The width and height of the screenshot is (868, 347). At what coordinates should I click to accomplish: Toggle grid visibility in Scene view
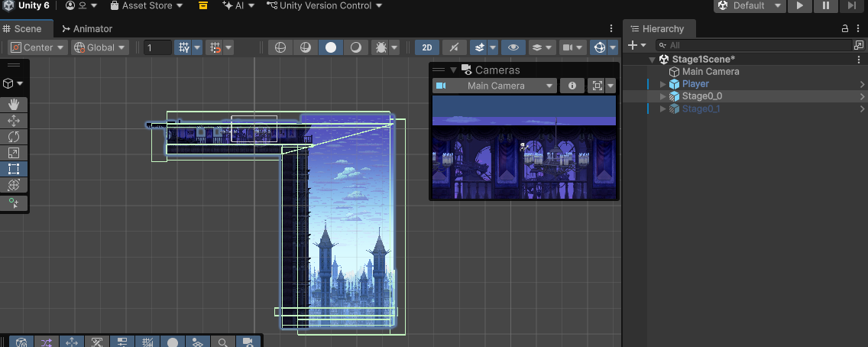coord(183,47)
